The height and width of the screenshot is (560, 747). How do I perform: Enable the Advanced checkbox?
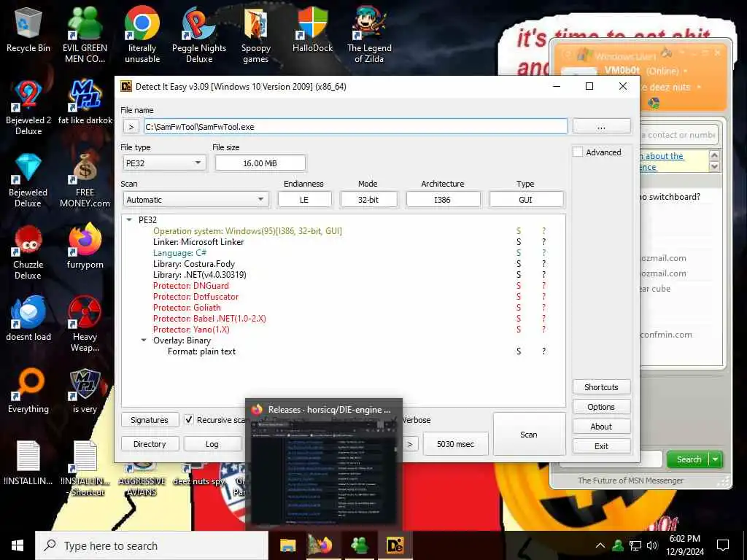pos(578,152)
